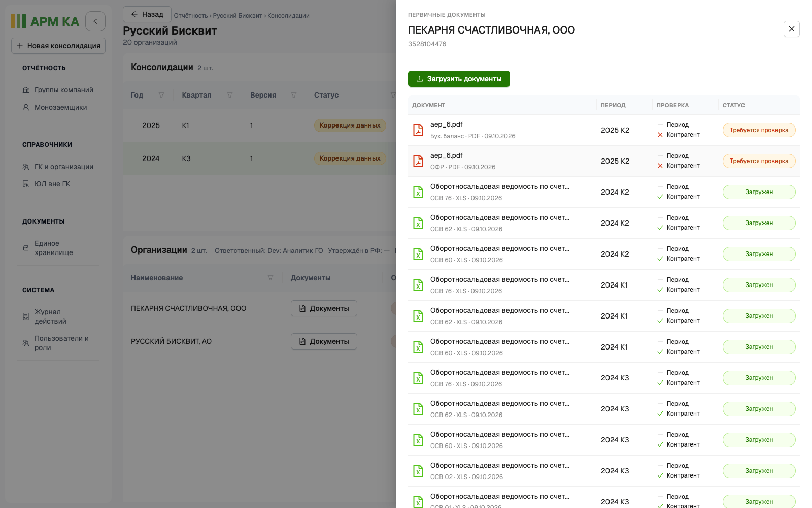Click the ГК и организации icon
Viewport: 812px width, 508px height.
26,167
